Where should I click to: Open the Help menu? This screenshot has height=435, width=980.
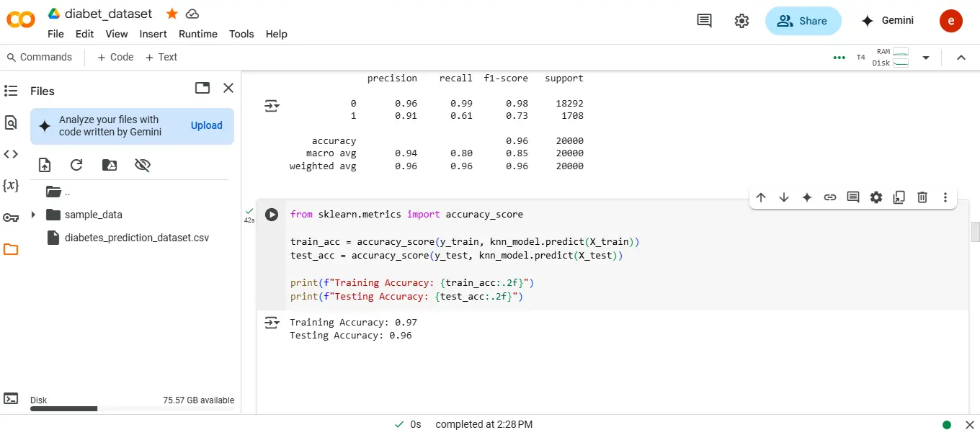tap(276, 34)
